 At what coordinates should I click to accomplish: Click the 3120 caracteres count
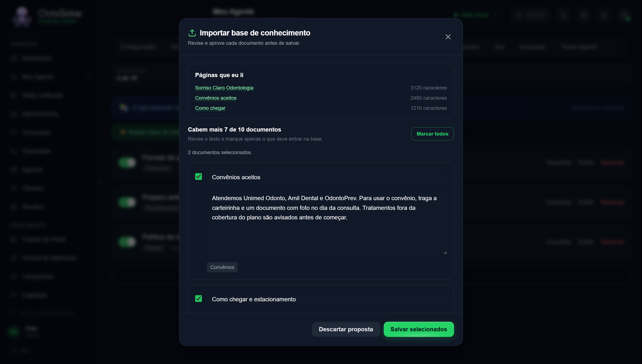pos(428,88)
